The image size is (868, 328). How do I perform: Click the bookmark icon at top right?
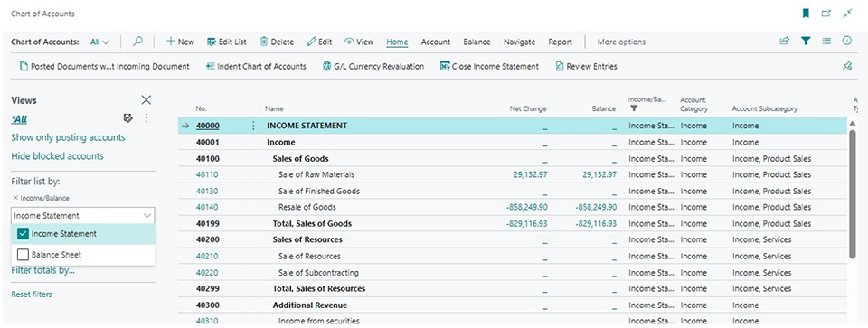point(806,14)
